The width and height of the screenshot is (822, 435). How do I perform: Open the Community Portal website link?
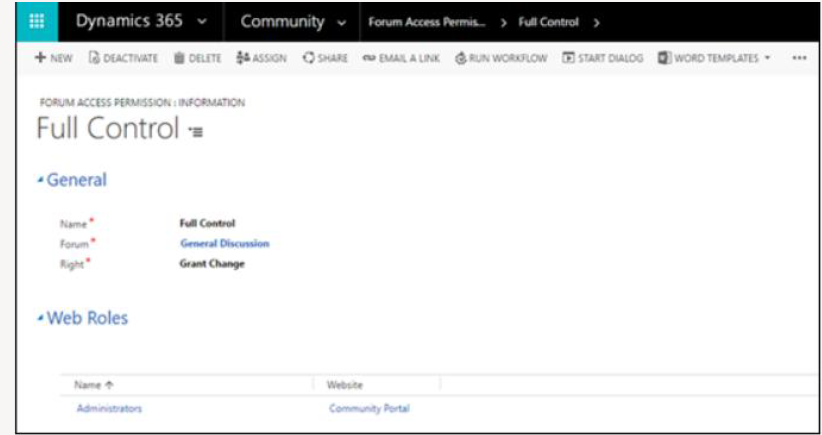tap(369, 408)
